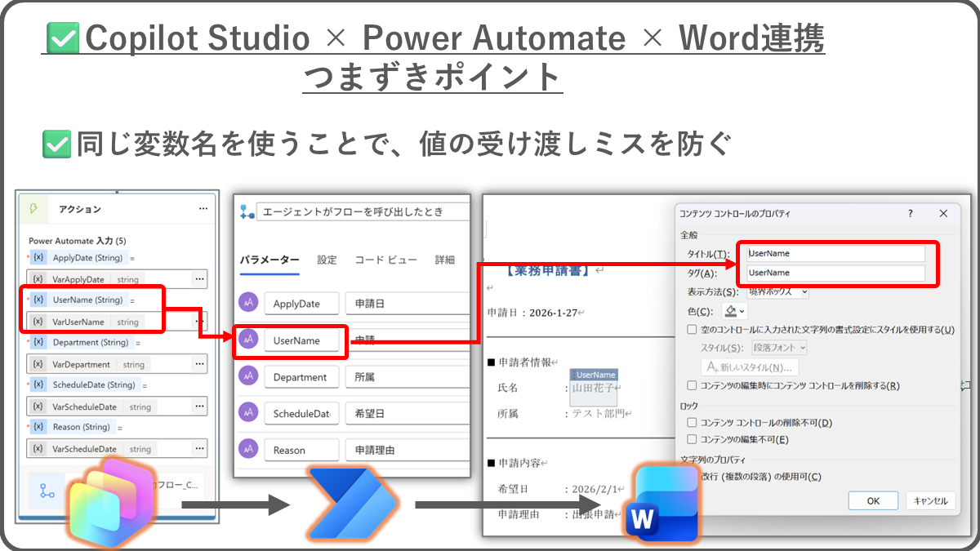Viewport: 980px width, 551px height.
Task: Click the flow trigger icon beside エージェントがフローを呼び出したとき
Action: (x=247, y=212)
